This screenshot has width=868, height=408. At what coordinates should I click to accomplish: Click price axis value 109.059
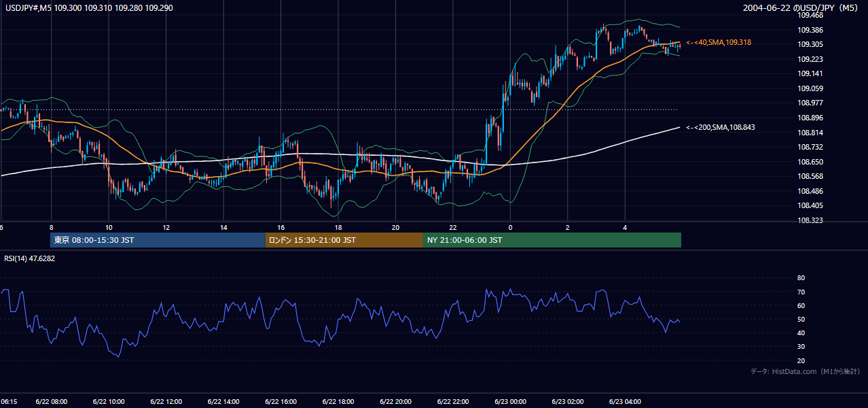click(810, 88)
